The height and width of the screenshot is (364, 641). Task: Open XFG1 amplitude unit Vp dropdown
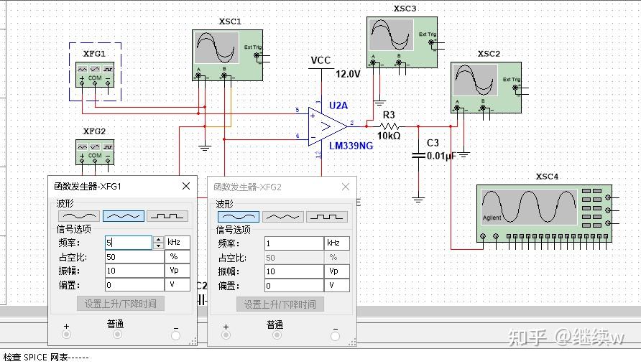(177, 271)
